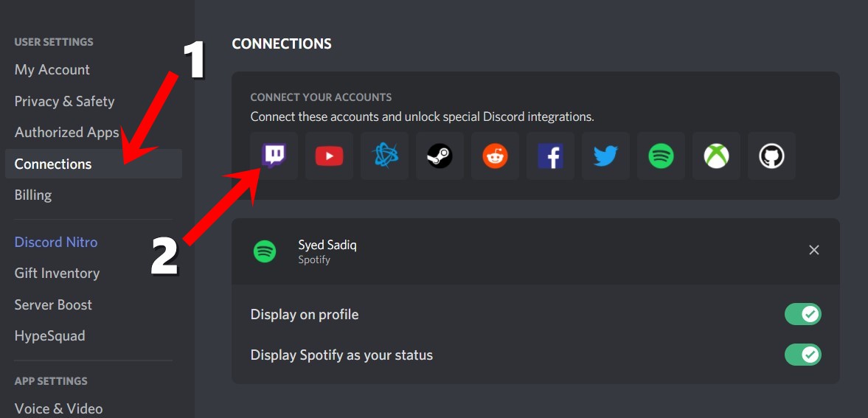
Task: Click the Spotify logo beside Syed Sadiq
Action: pyautogui.click(x=265, y=251)
